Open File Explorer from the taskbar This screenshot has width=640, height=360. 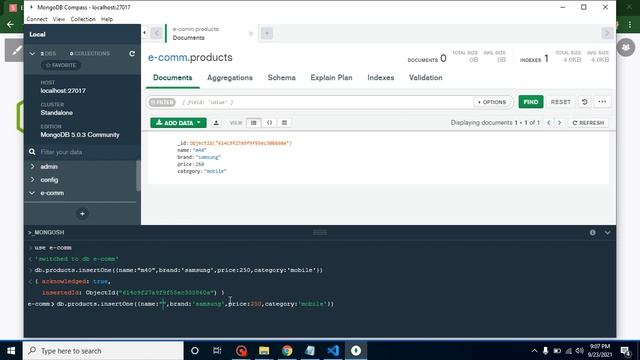(264, 351)
